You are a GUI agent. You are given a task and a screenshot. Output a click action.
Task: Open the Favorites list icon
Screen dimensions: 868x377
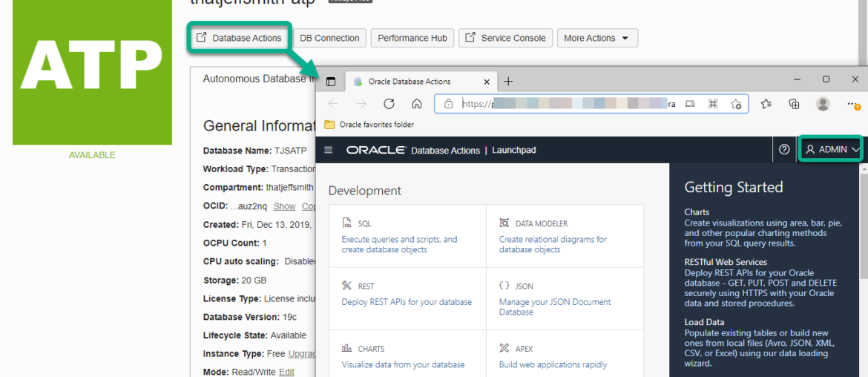[x=766, y=103]
